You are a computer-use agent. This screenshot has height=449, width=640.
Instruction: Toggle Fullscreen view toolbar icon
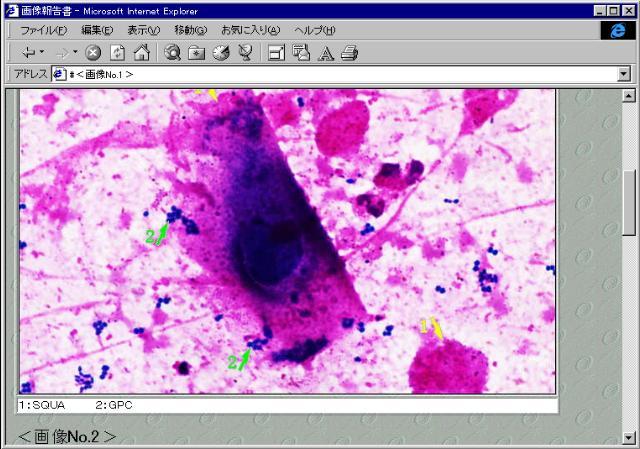pos(277,52)
